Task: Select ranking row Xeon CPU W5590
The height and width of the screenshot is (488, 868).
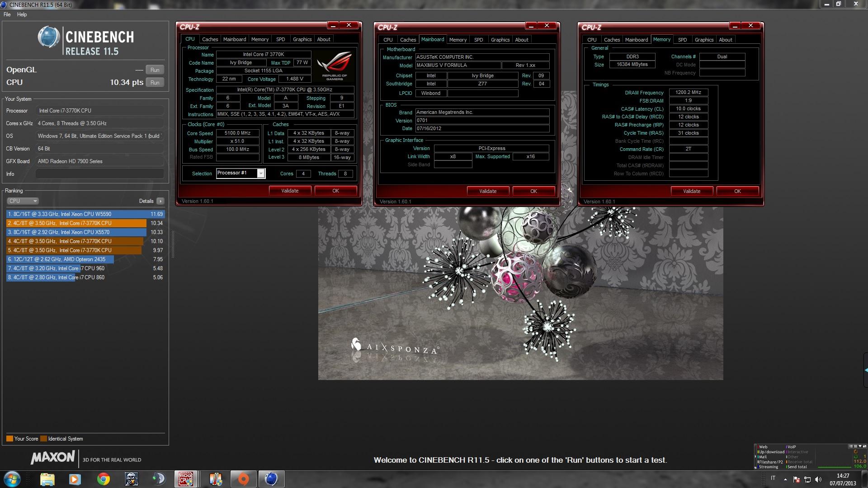Action: (x=85, y=214)
